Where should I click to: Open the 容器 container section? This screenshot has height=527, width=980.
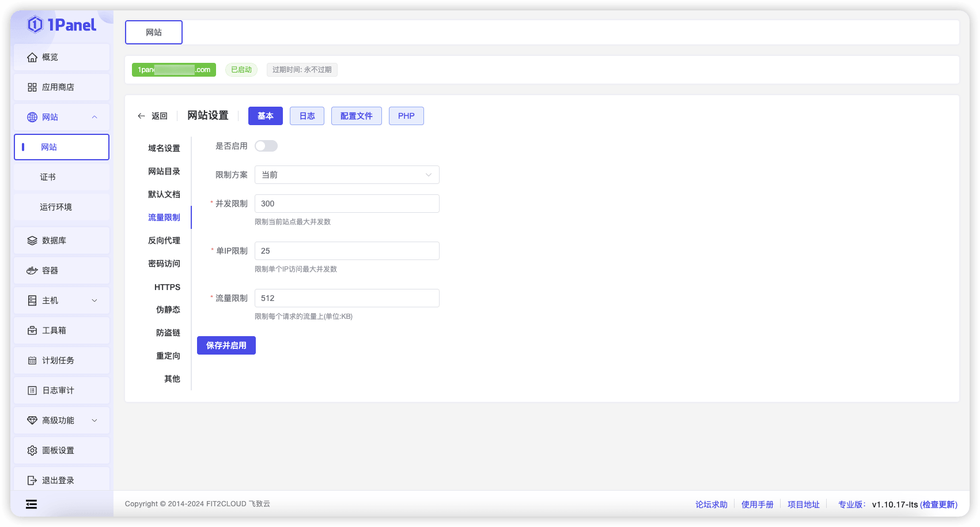tap(50, 270)
